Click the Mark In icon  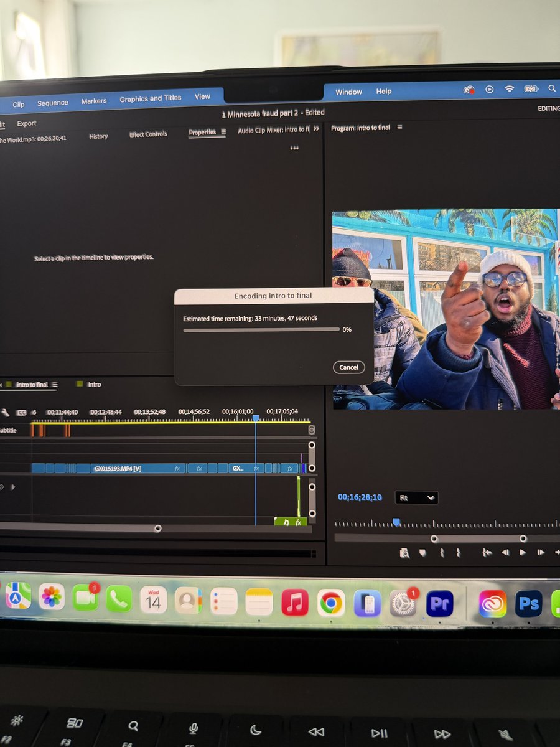click(x=441, y=553)
